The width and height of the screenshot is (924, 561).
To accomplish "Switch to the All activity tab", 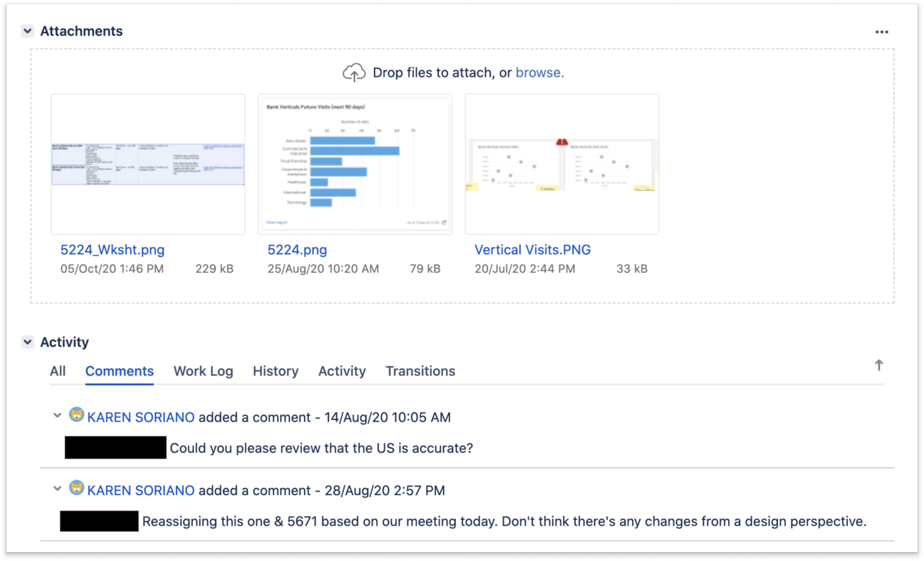I will [x=58, y=371].
